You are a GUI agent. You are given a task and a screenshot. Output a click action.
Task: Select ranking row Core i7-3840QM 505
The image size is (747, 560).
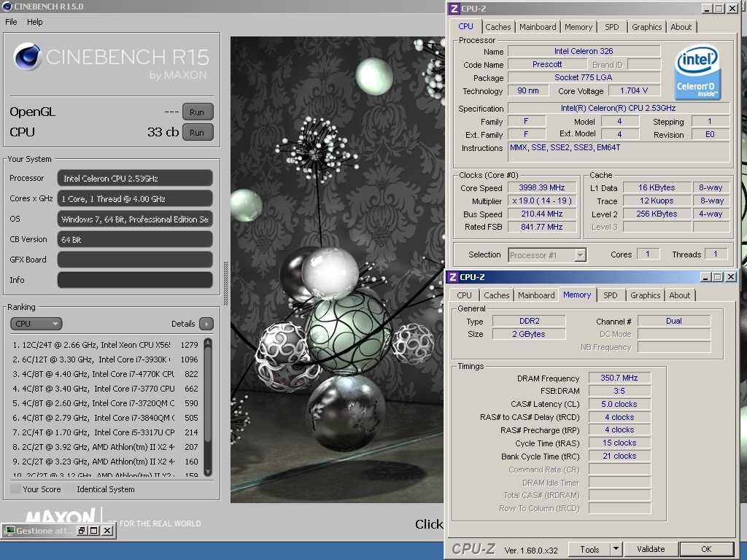pos(105,418)
